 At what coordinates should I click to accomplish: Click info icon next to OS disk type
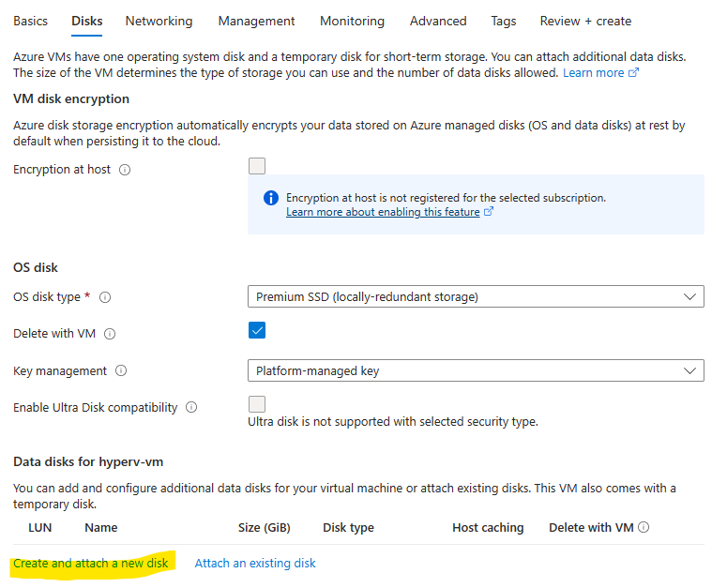pos(105,297)
